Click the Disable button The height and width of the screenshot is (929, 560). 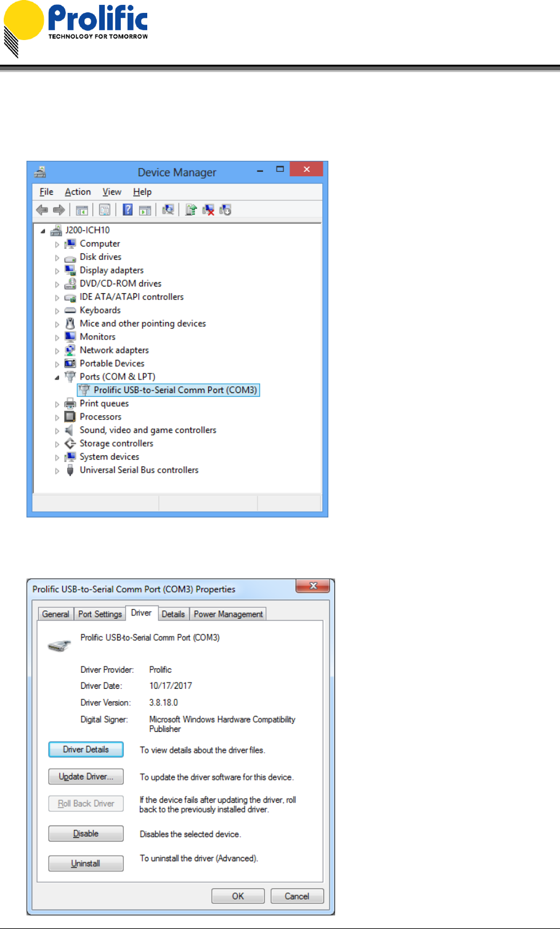tap(86, 834)
